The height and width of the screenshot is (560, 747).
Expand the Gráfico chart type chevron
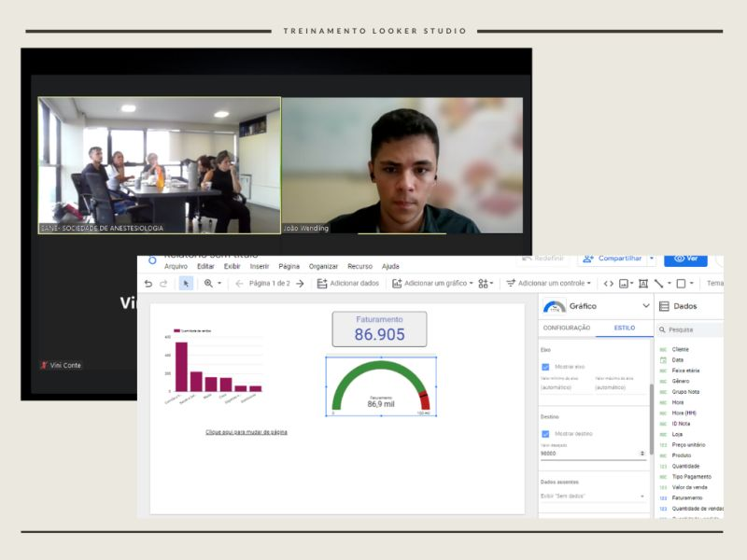[x=646, y=306]
